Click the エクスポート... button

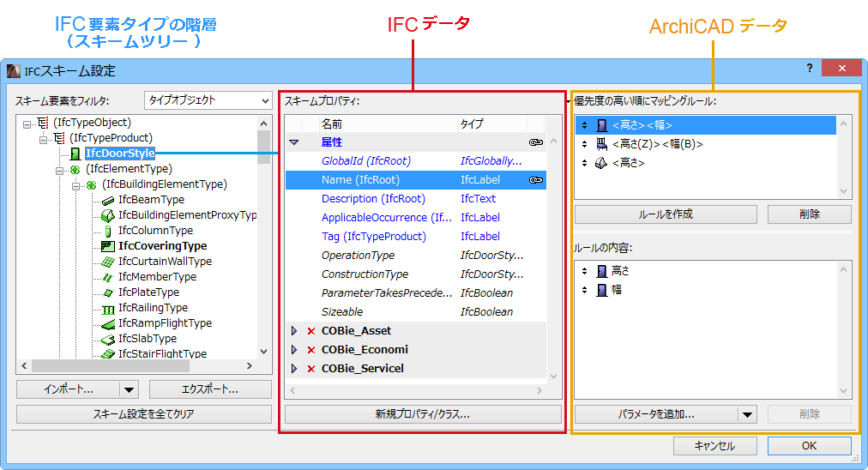pos(210,389)
